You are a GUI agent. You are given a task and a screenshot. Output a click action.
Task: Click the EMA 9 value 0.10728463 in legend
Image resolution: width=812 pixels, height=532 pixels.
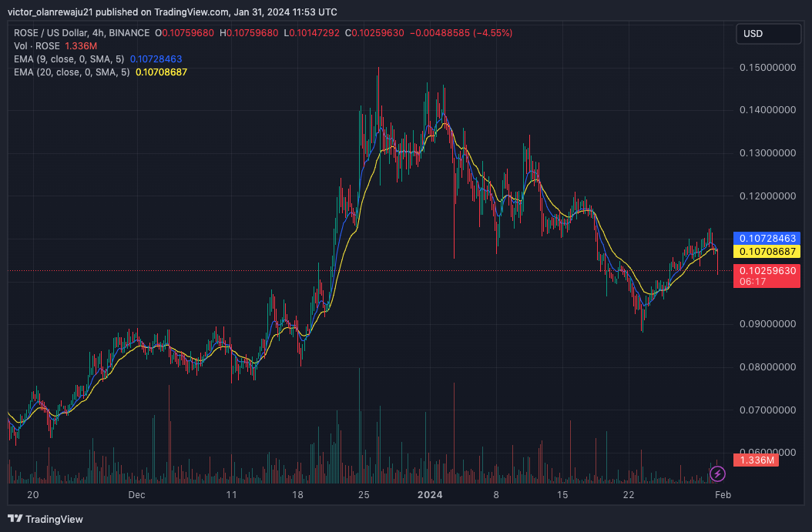pos(156,59)
